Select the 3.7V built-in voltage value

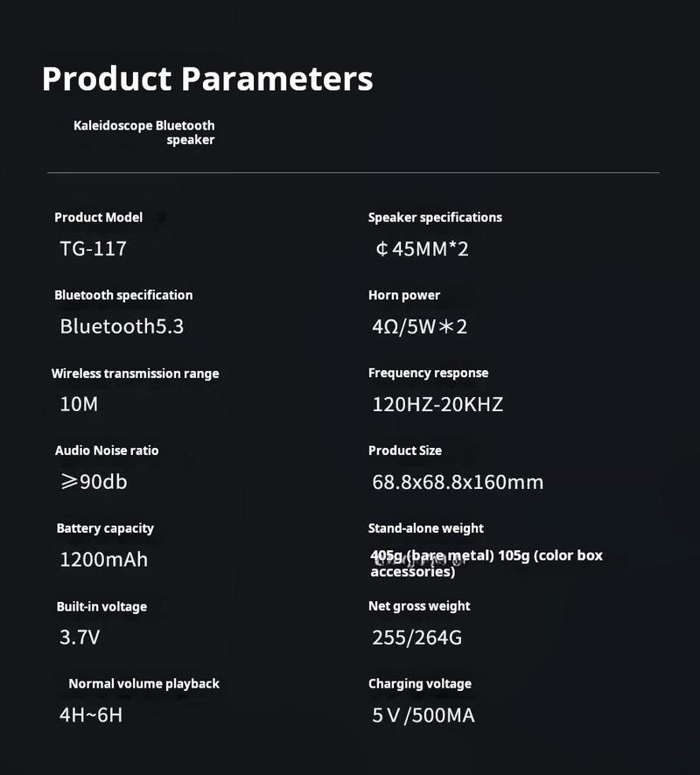click(80, 637)
